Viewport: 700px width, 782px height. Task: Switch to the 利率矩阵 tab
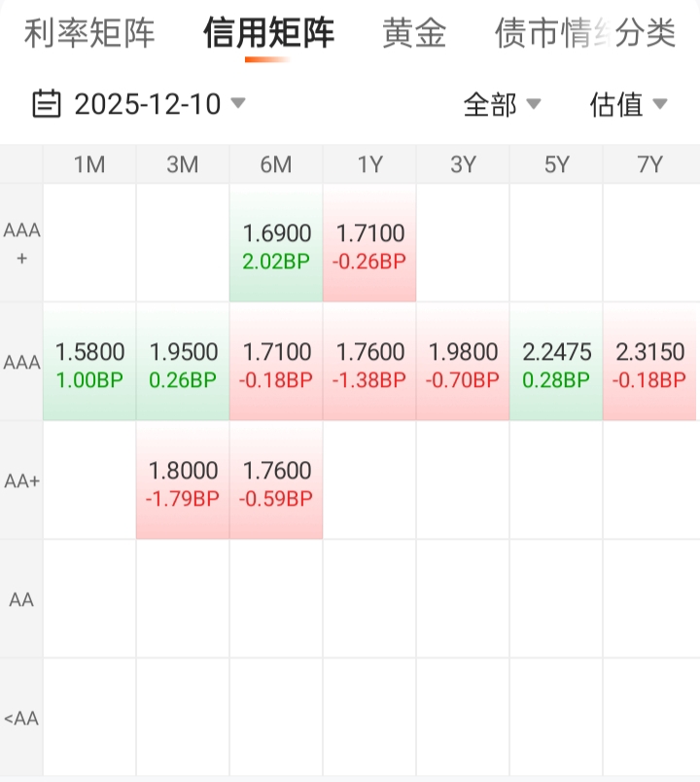pos(89,33)
